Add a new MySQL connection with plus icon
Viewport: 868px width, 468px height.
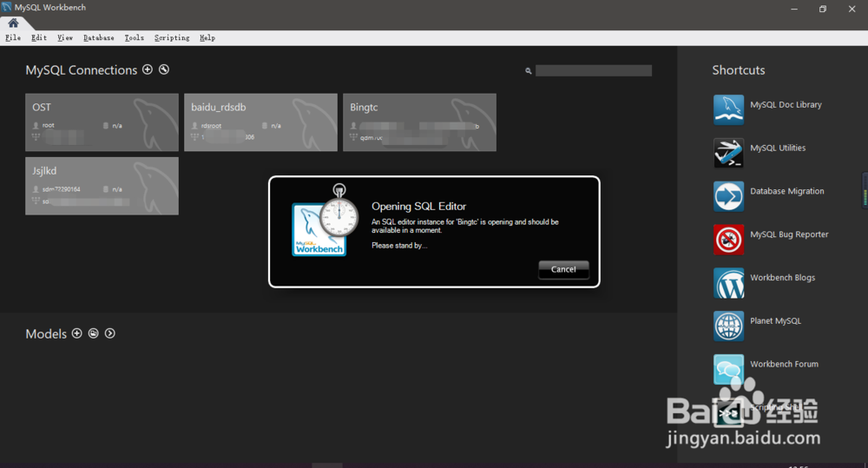click(148, 69)
